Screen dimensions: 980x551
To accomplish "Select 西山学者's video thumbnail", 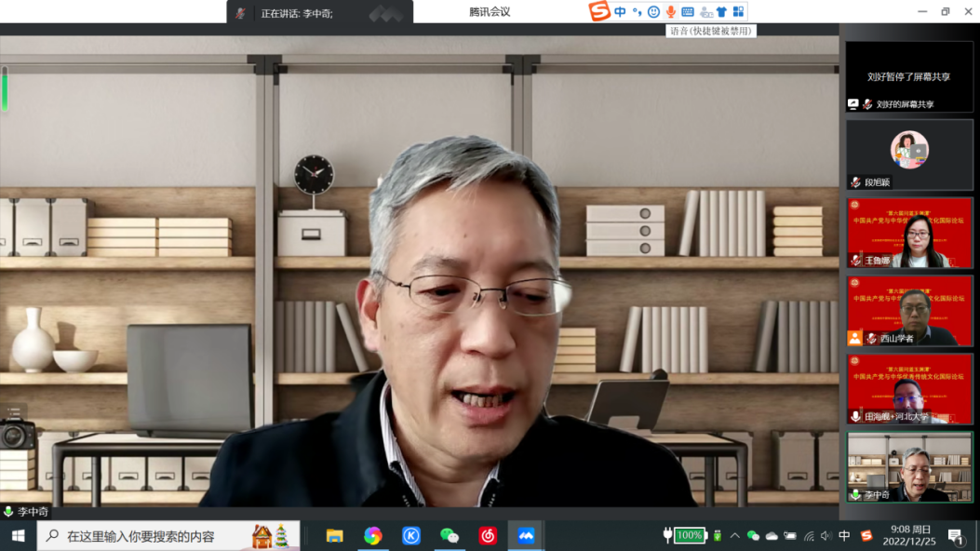I will 908,312.
